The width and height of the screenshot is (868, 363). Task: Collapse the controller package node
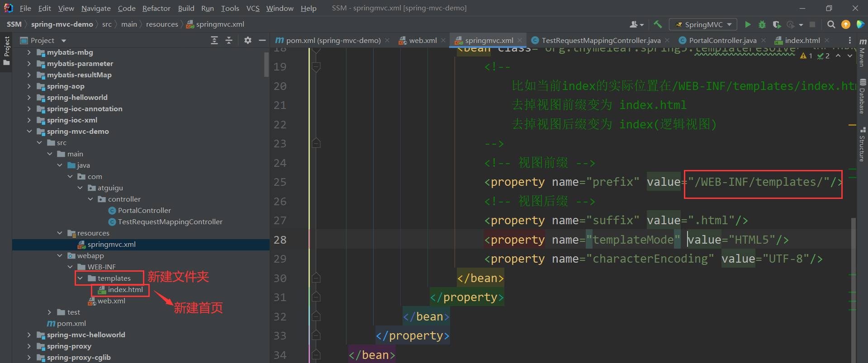pos(90,199)
